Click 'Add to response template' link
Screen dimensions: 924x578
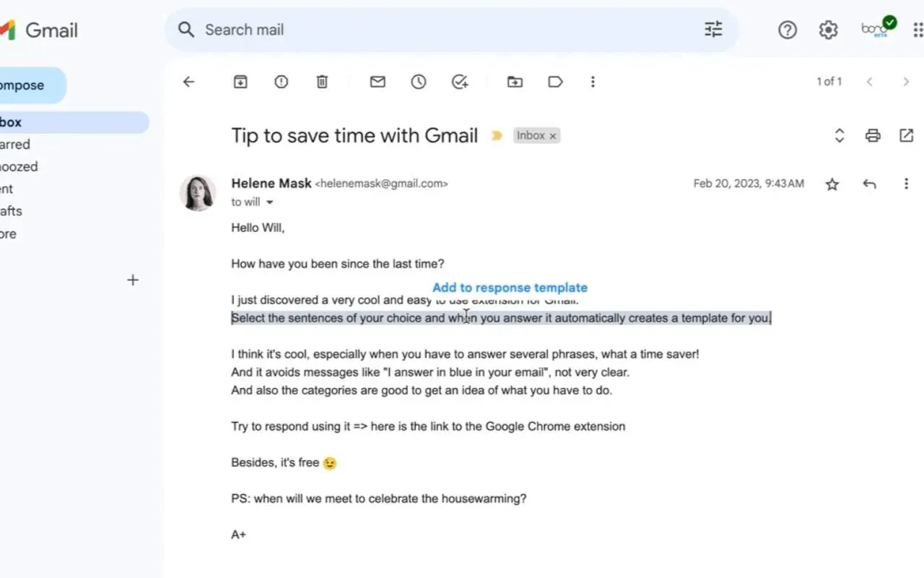(x=510, y=288)
